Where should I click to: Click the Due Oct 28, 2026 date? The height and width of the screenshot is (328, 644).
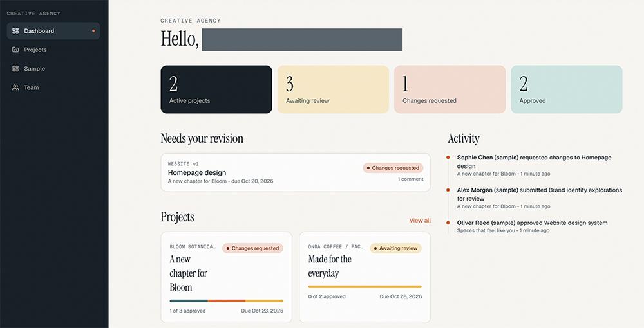401,296
